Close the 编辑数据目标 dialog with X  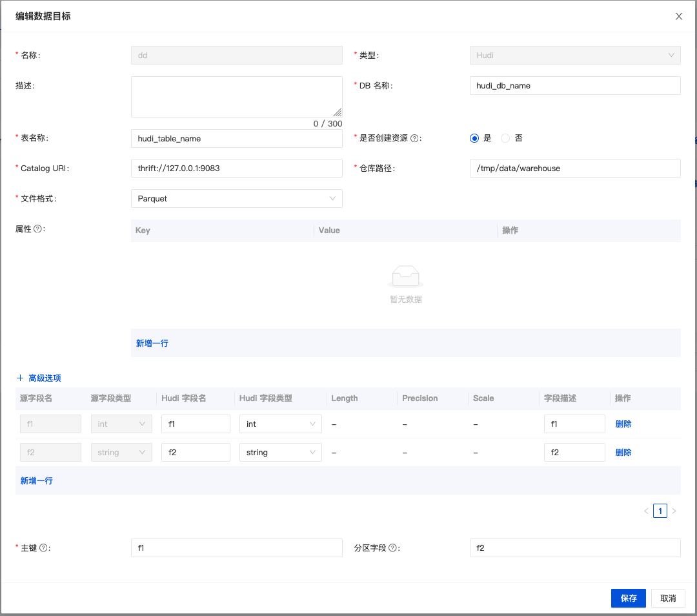pos(679,16)
